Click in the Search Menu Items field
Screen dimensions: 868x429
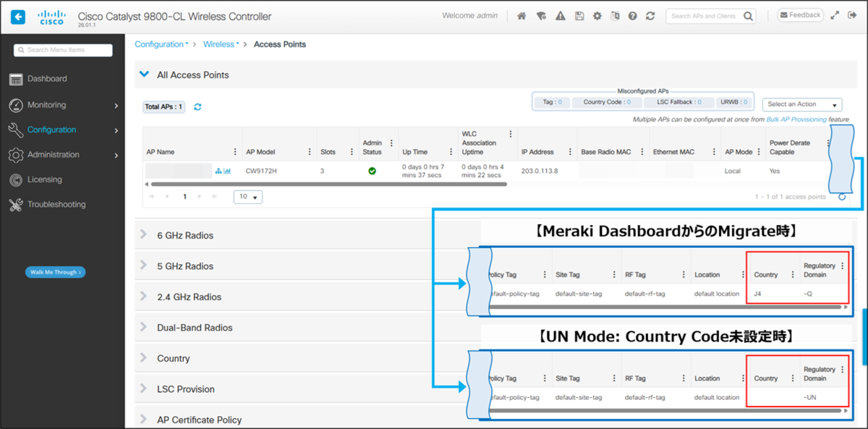pos(63,50)
